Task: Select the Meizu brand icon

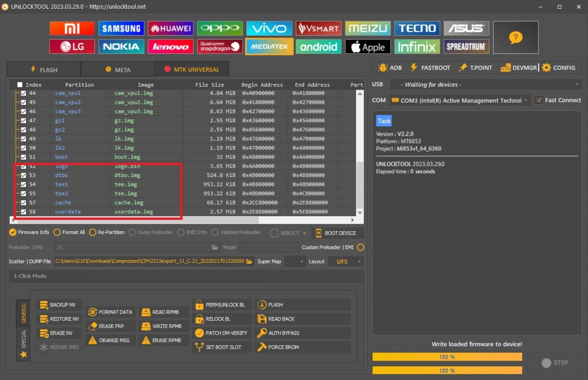Action: coord(368,28)
